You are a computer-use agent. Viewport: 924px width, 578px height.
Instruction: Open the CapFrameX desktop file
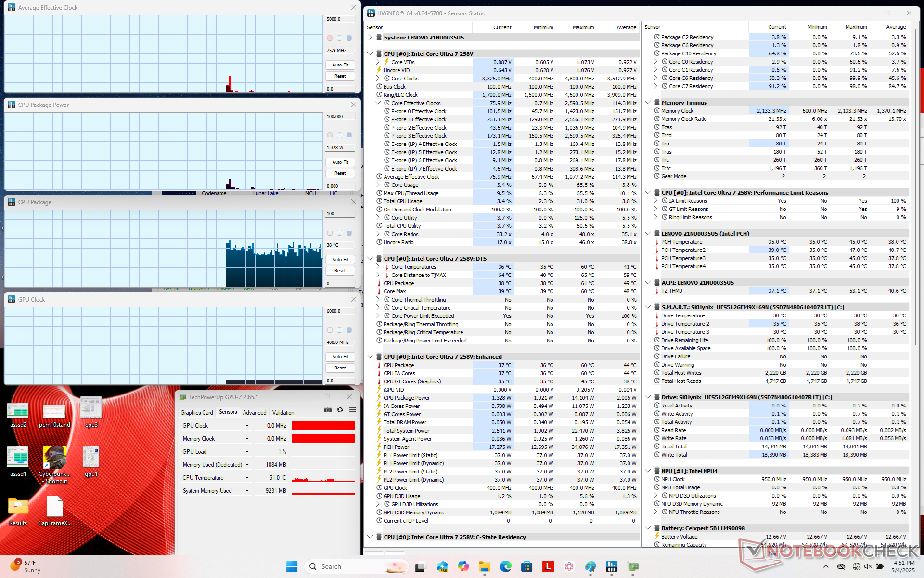pos(55,512)
